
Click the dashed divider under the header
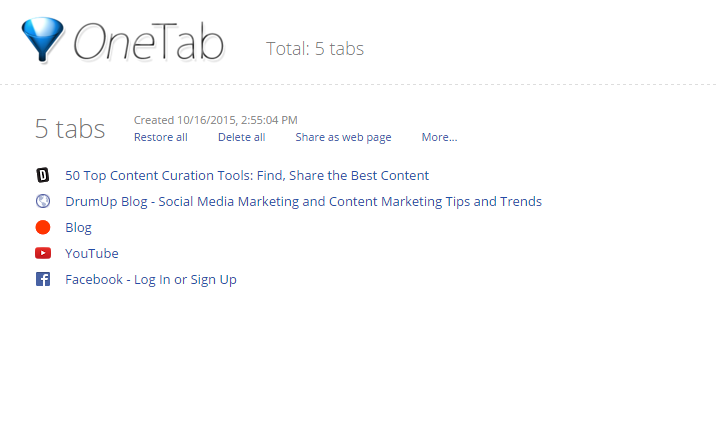358,85
